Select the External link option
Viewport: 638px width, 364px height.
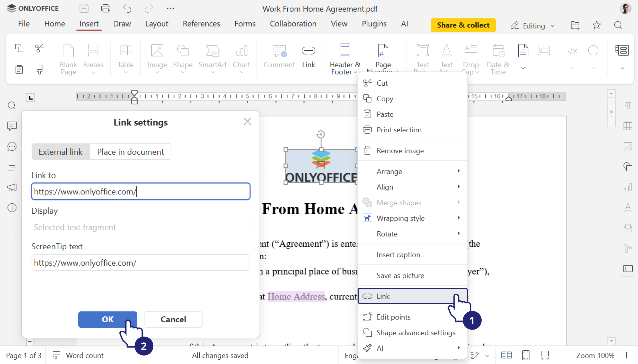click(60, 152)
